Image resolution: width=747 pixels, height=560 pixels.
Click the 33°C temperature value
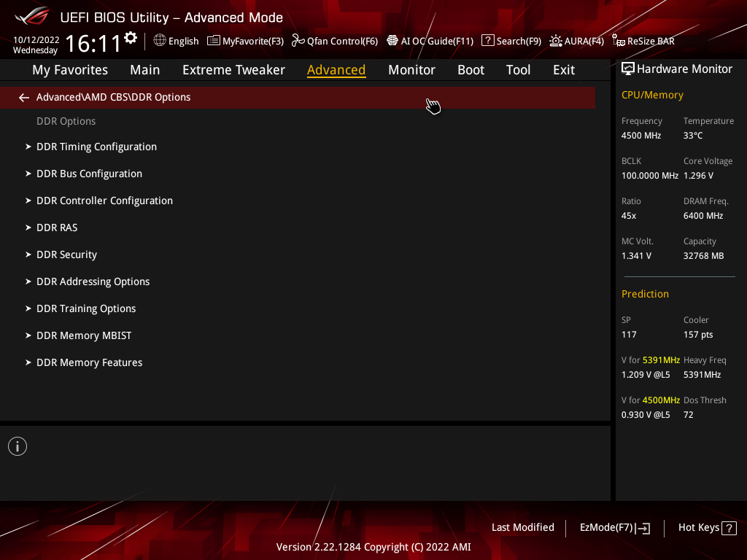tap(693, 136)
